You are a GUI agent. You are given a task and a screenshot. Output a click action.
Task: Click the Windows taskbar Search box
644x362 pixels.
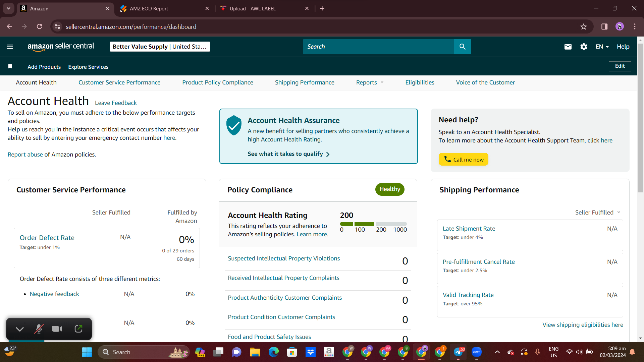click(144, 352)
